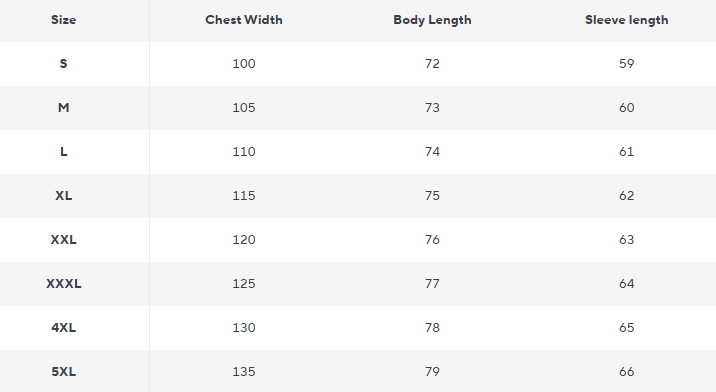Click sleeve length value 64
The image size is (716, 392).
[626, 284]
